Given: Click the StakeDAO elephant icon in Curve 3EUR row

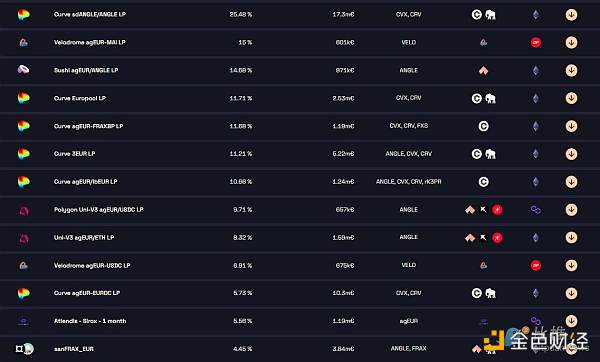Looking at the screenshot, I should pos(491,154).
